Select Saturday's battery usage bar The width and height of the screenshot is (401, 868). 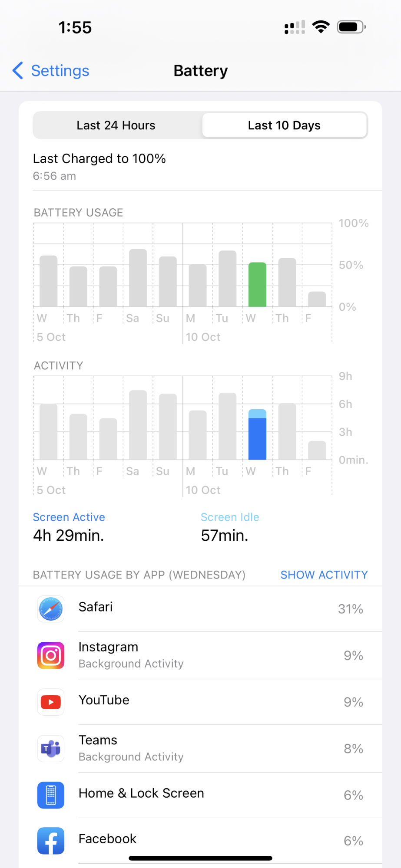[x=138, y=278]
